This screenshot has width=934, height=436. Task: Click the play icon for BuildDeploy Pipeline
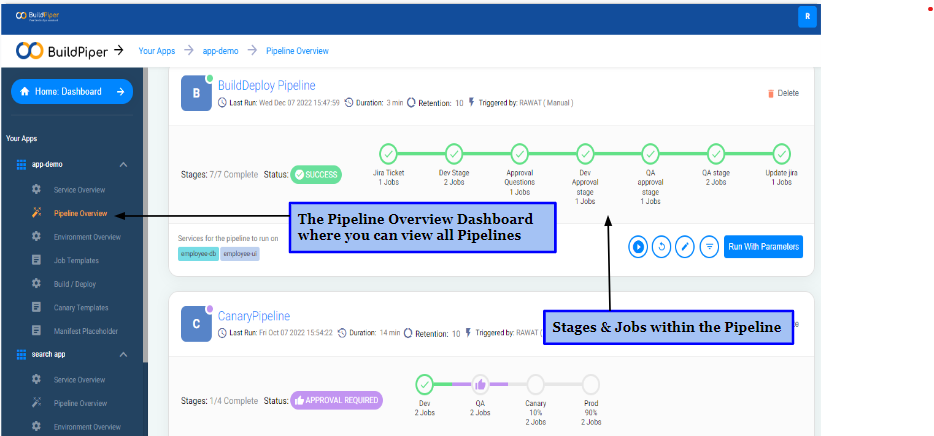tap(638, 246)
